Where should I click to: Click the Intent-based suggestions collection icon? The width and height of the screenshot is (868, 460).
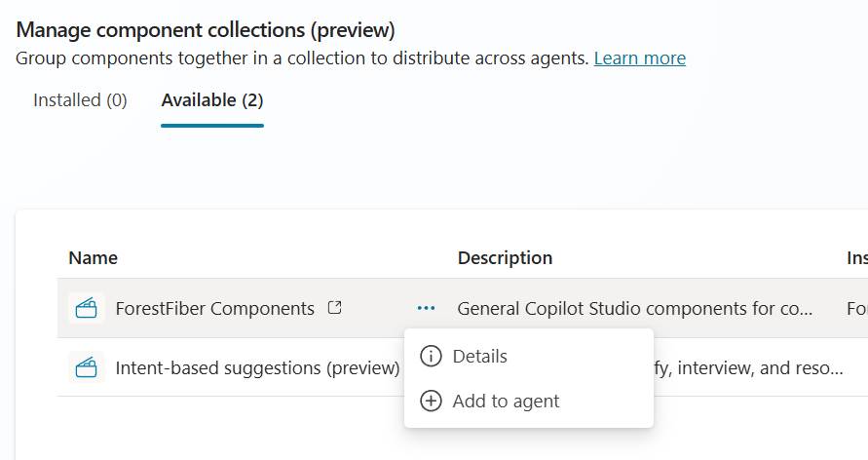(x=87, y=367)
